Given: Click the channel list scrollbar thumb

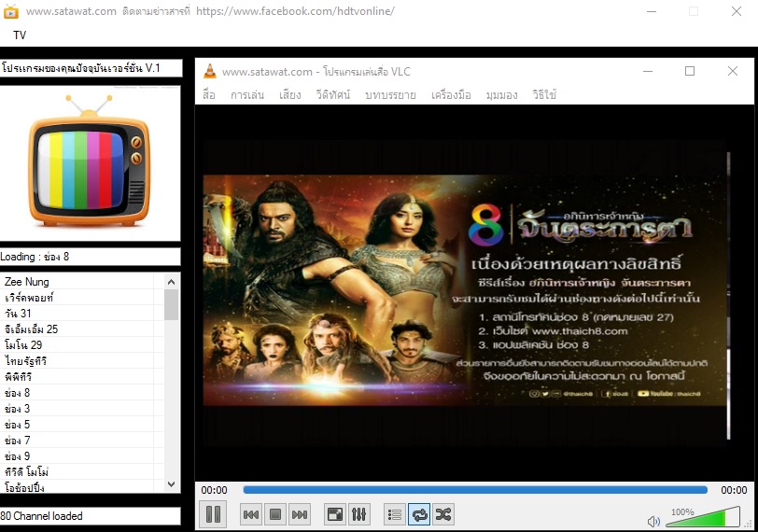Looking at the screenshot, I should [x=171, y=304].
